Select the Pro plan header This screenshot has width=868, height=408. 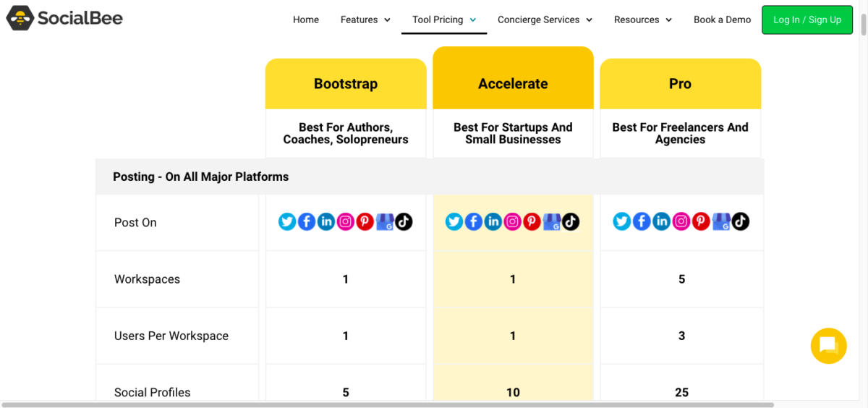pyautogui.click(x=680, y=84)
